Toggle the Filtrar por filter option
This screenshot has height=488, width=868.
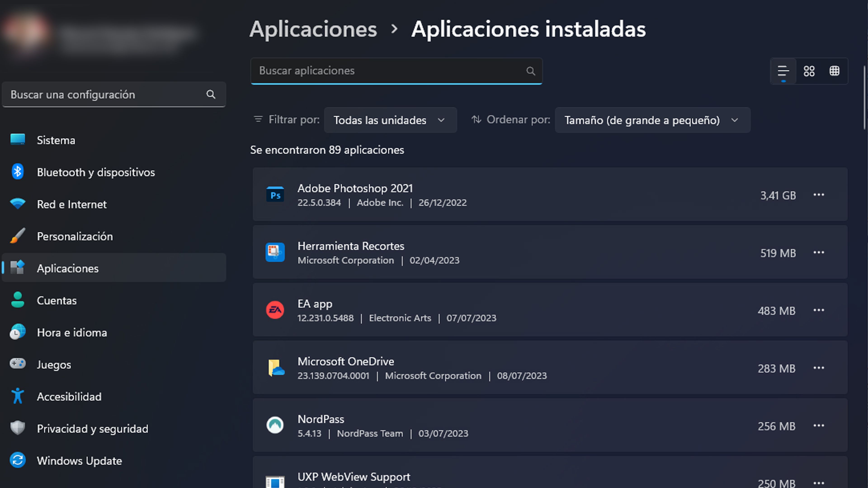pos(390,120)
